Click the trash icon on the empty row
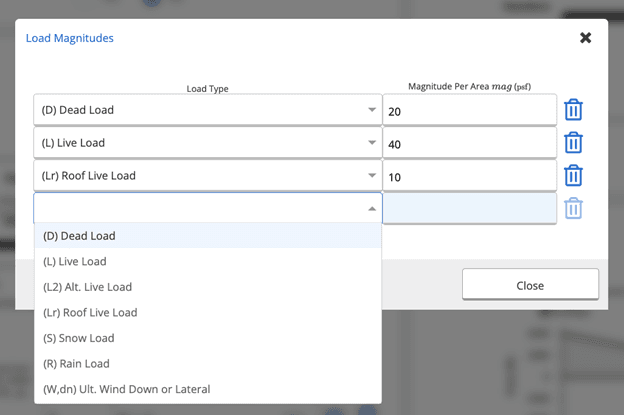The width and height of the screenshot is (624, 415). click(x=573, y=208)
